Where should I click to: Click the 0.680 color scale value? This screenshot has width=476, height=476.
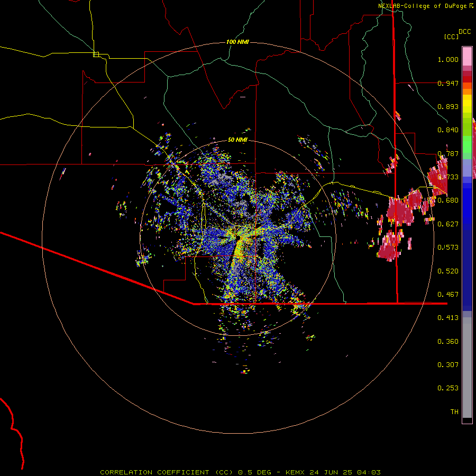pos(448,200)
